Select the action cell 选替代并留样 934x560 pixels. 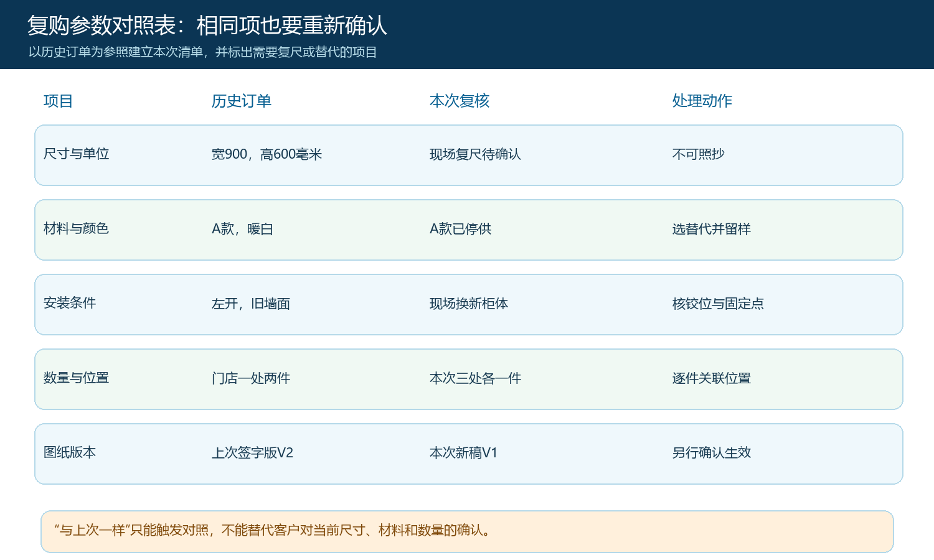[x=712, y=229]
